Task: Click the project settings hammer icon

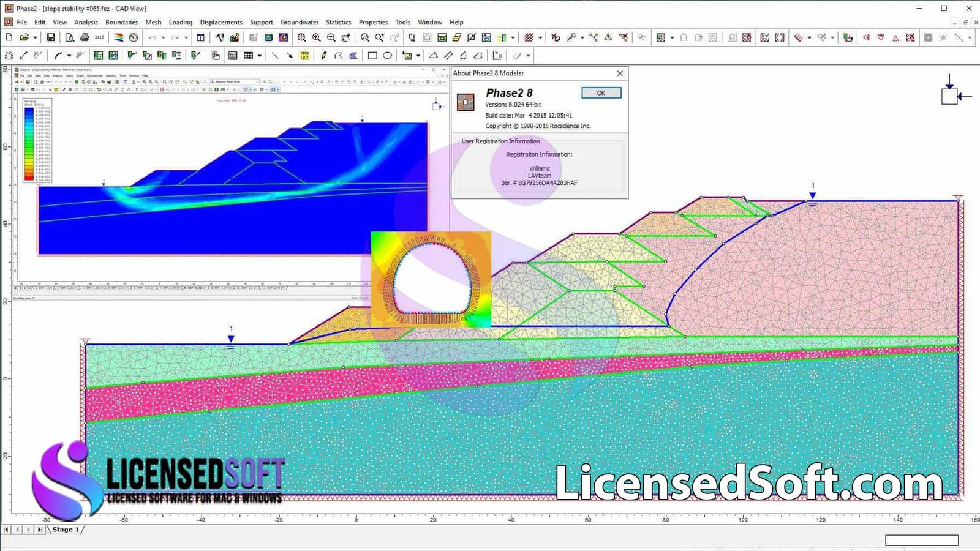Action: (220, 37)
